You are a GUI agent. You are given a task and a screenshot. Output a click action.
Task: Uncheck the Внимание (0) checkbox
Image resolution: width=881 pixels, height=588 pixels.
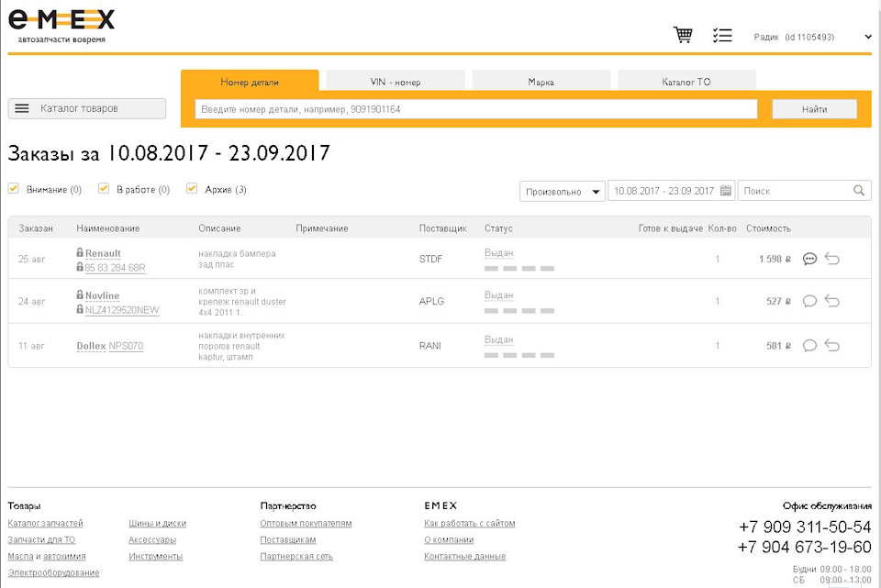tap(13, 188)
